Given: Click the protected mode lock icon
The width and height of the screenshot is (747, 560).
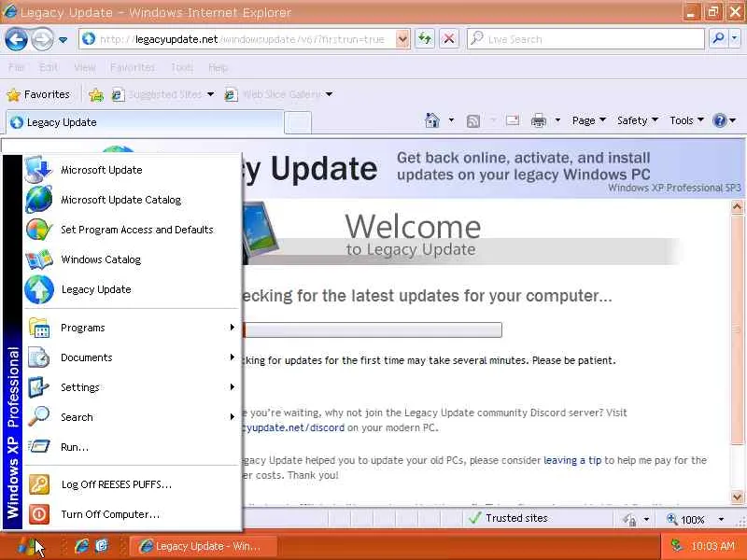Looking at the screenshot, I should click(629, 519).
